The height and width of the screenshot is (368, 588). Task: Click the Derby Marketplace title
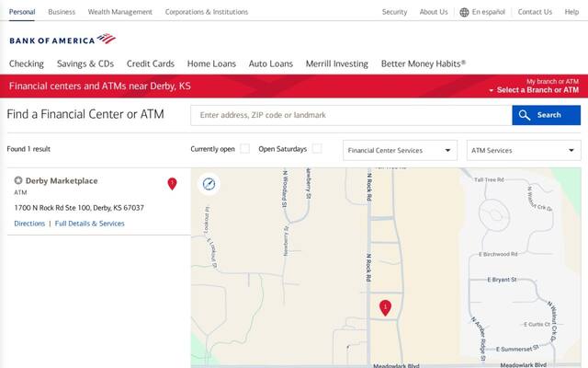[x=62, y=180]
